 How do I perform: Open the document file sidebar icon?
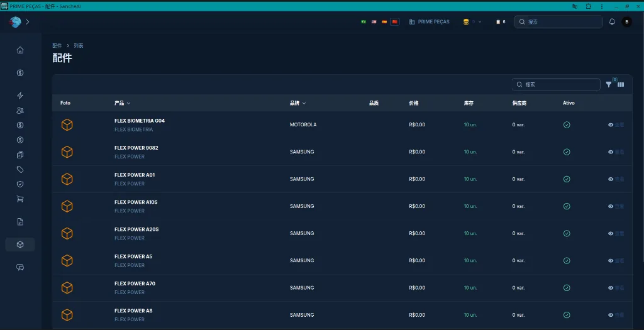(20, 222)
